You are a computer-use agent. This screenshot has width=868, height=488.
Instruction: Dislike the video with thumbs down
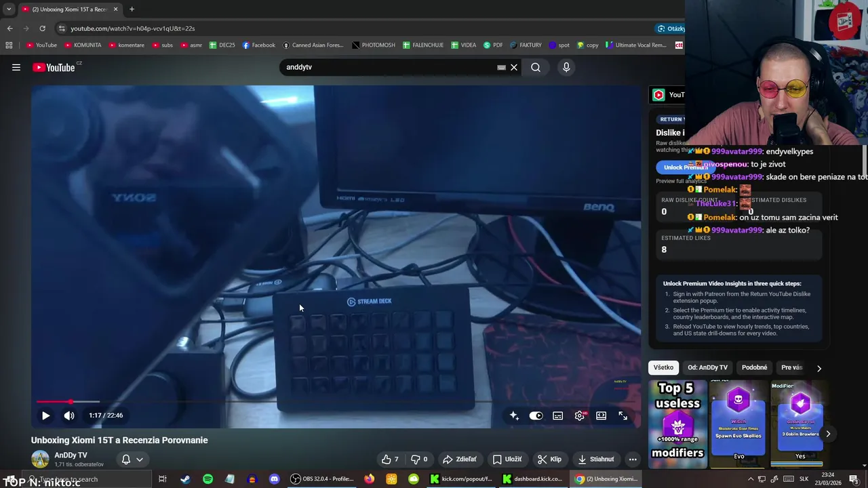(420, 459)
